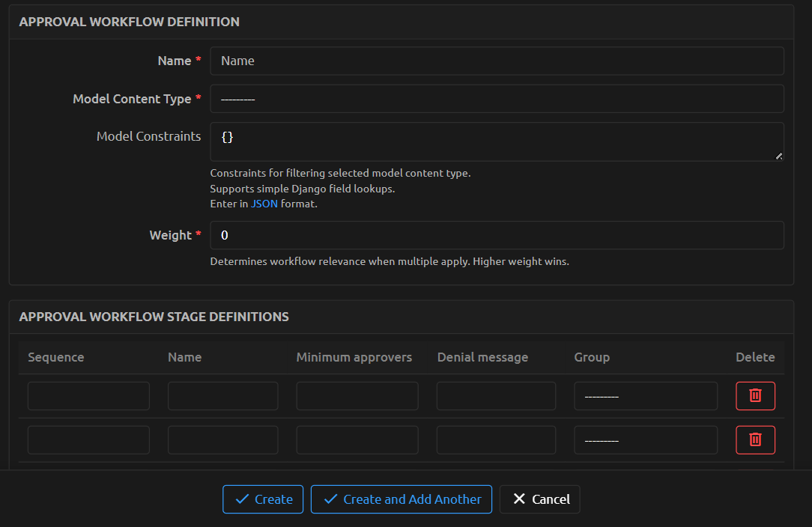Click the Name field of the second stage

[x=222, y=439]
